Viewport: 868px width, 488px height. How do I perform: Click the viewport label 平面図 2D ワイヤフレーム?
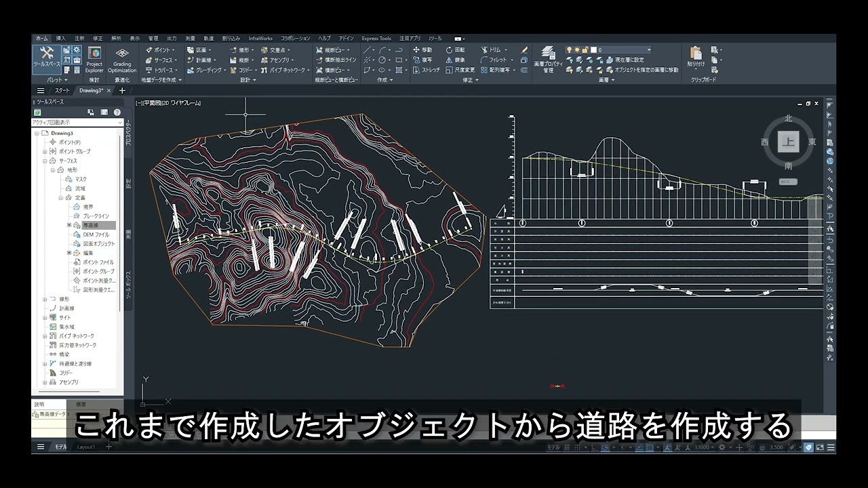point(168,103)
